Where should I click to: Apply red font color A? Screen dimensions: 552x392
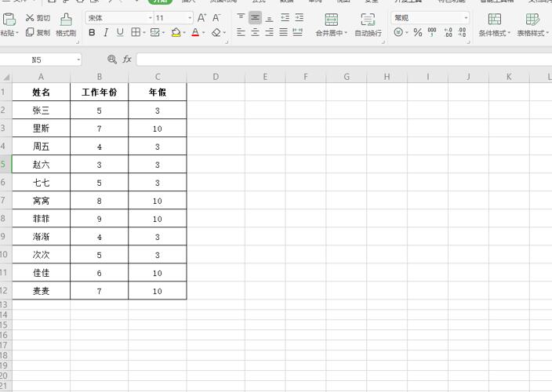[195, 32]
